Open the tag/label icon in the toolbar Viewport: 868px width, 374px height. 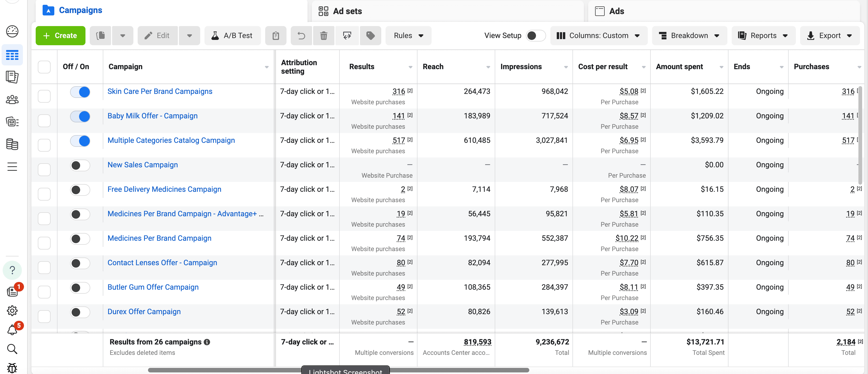coord(370,35)
